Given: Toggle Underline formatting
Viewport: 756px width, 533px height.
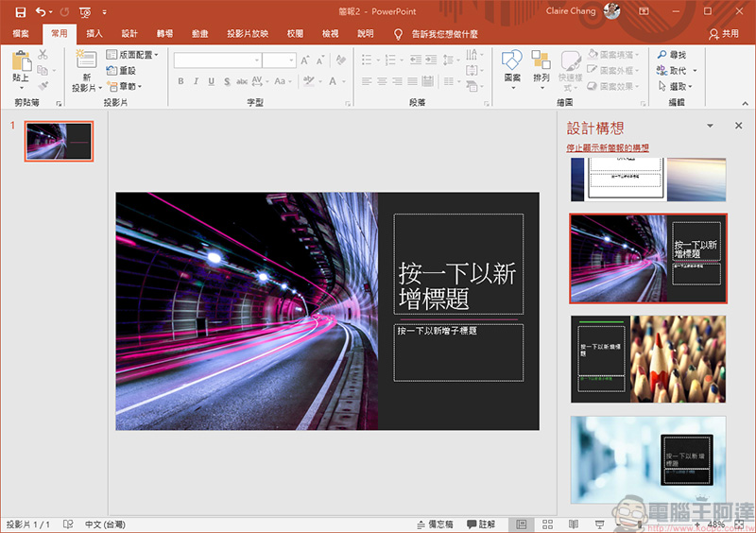Looking at the screenshot, I should click(211, 81).
